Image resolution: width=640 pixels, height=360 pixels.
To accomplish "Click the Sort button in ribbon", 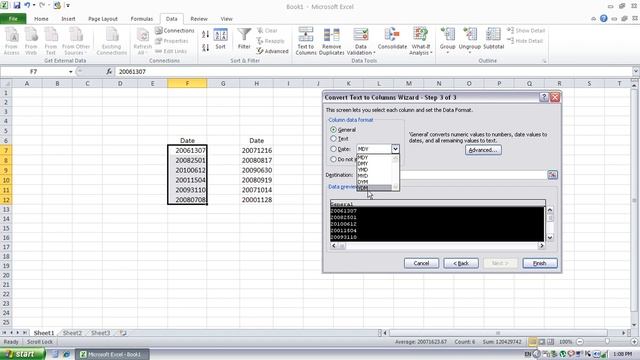I will click(220, 39).
